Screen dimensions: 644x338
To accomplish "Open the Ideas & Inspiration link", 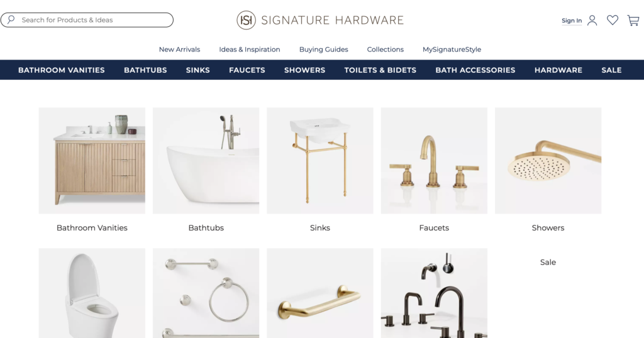I will [x=249, y=49].
